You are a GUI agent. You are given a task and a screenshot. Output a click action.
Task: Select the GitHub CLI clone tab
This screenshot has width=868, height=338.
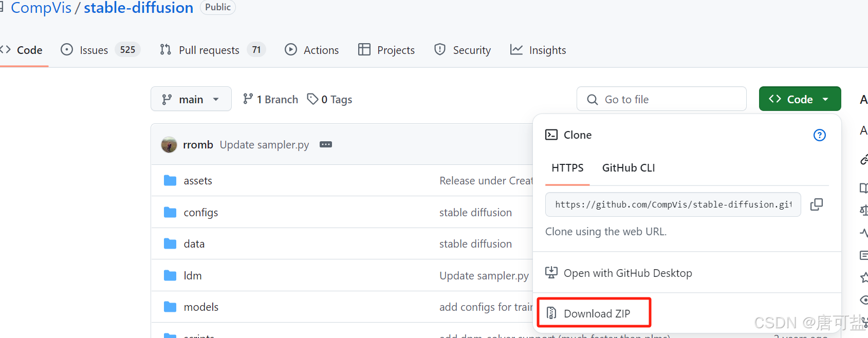tap(629, 168)
